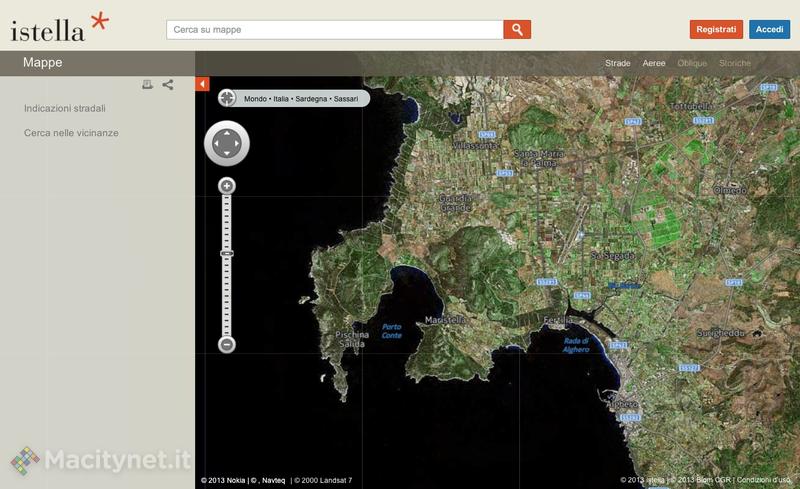Click the Porto Conte label on map
Viewport: 800px width, 489px height.
pyautogui.click(x=392, y=331)
